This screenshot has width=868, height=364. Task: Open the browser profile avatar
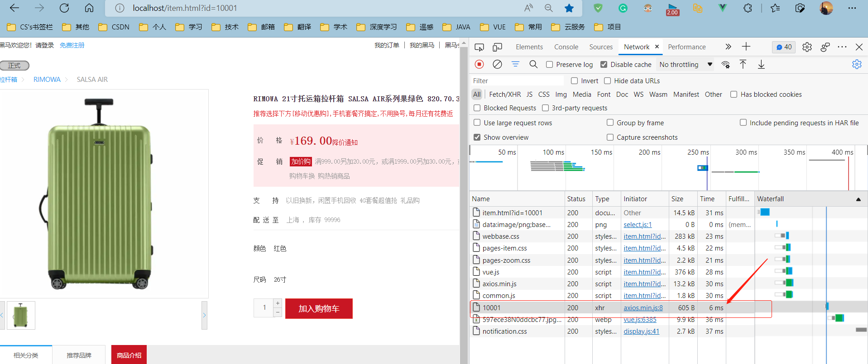point(826,8)
